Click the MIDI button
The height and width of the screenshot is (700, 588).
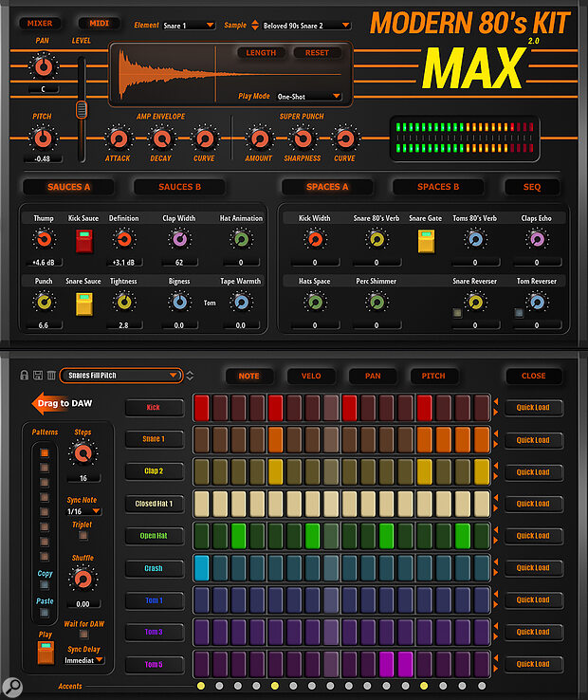coord(99,23)
